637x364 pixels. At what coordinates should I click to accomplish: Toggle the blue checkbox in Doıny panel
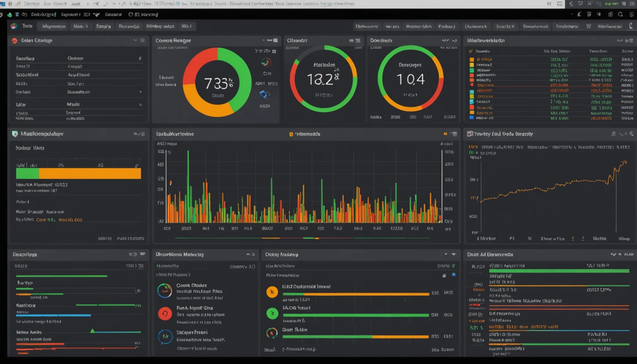[454, 275]
